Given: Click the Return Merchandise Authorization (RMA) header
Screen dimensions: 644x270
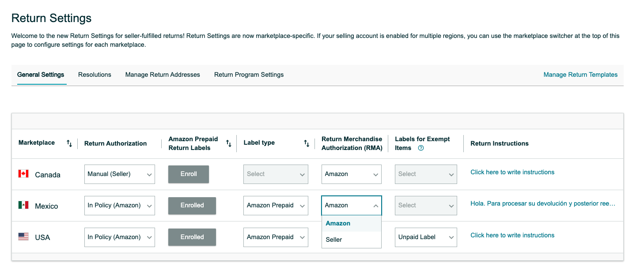Looking at the screenshot, I should coord(352,143).
